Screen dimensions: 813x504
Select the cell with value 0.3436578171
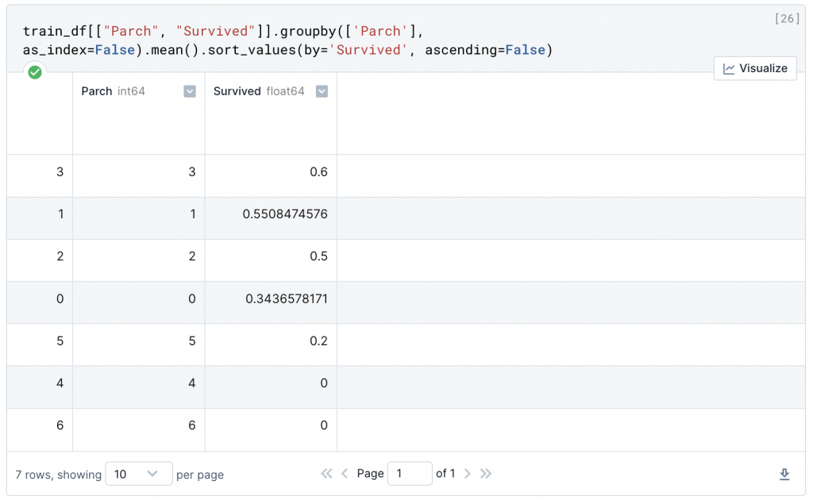285,299
